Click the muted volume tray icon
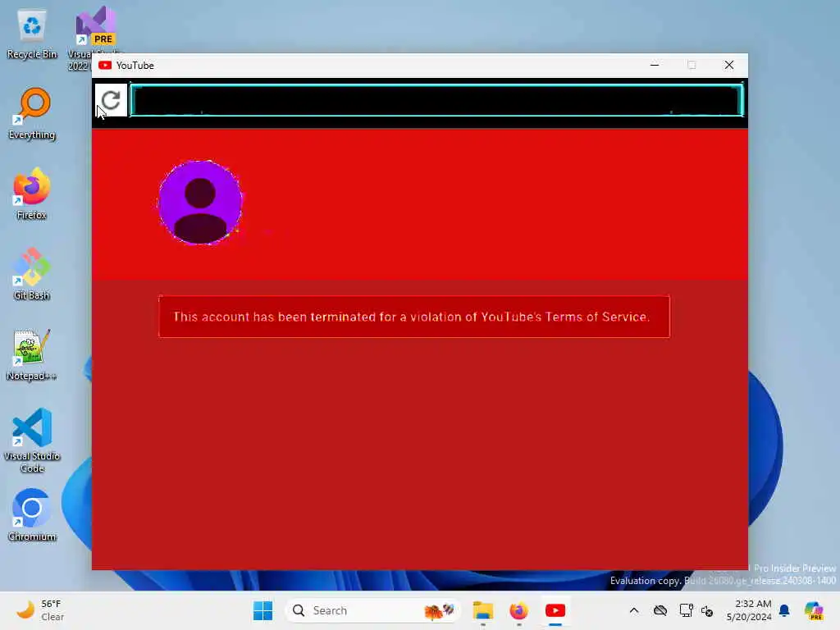The width and height of the screenshot is (840, 630). [707, 610]
